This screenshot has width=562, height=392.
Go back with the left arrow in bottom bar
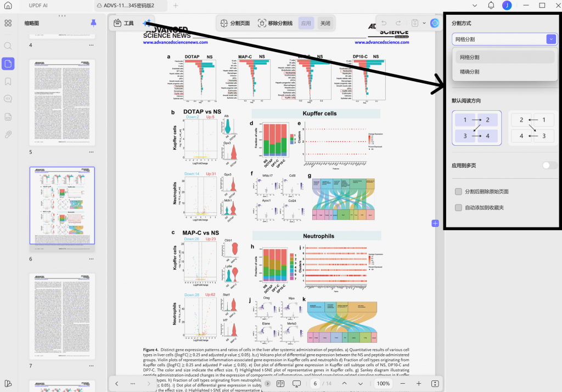[x=117, y=383]
